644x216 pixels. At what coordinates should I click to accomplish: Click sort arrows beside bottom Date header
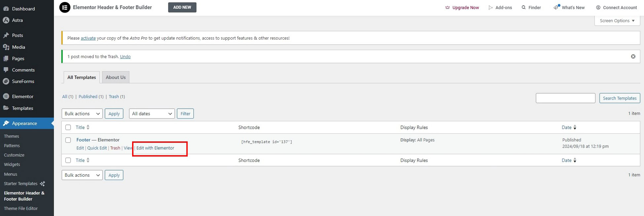coord(575,161)
